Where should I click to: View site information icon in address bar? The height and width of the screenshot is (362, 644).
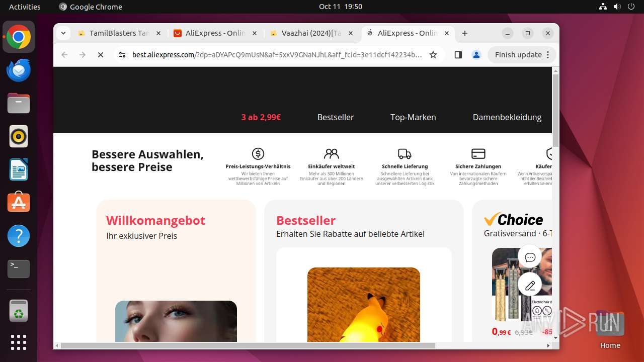pos(122,55)
